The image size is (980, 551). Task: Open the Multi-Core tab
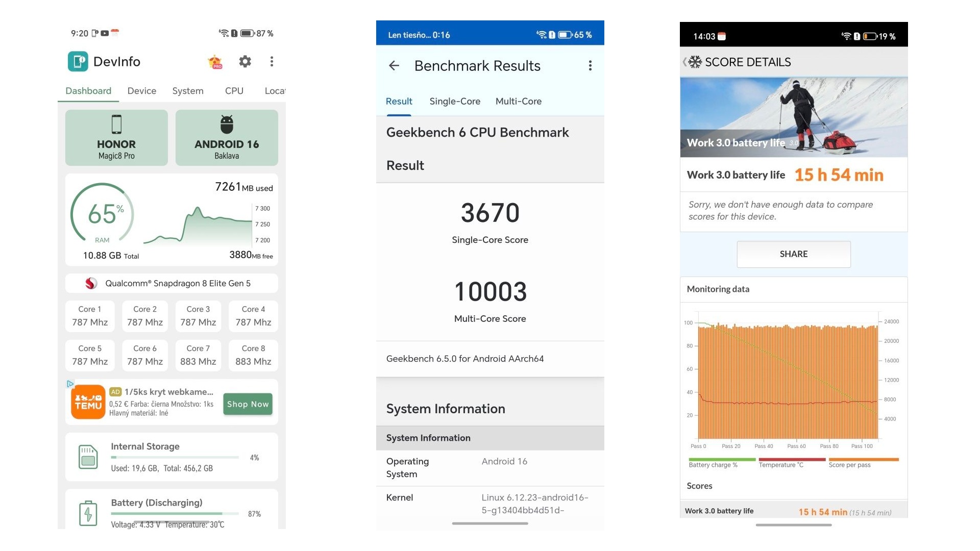(x=518, y=102)
